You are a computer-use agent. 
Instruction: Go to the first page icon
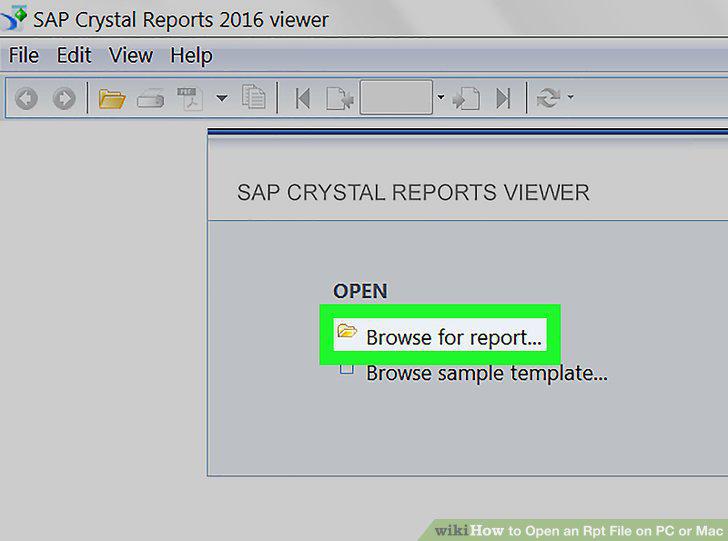point(303,98)
